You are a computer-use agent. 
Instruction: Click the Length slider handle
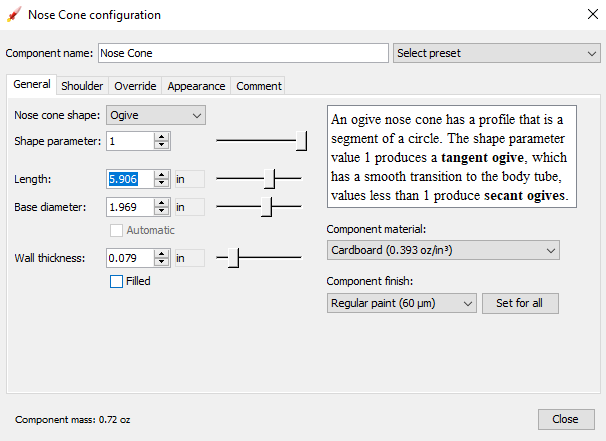[270, 179]
